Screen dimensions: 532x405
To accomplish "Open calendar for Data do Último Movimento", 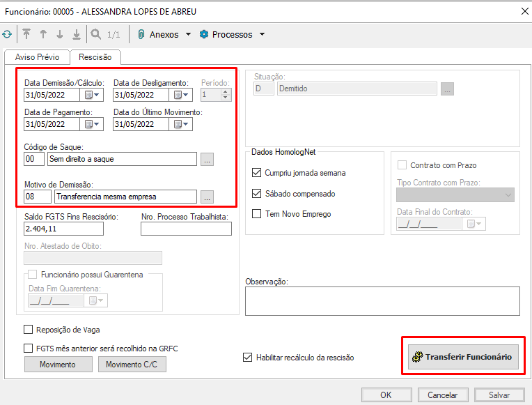I will pos(181,124).
